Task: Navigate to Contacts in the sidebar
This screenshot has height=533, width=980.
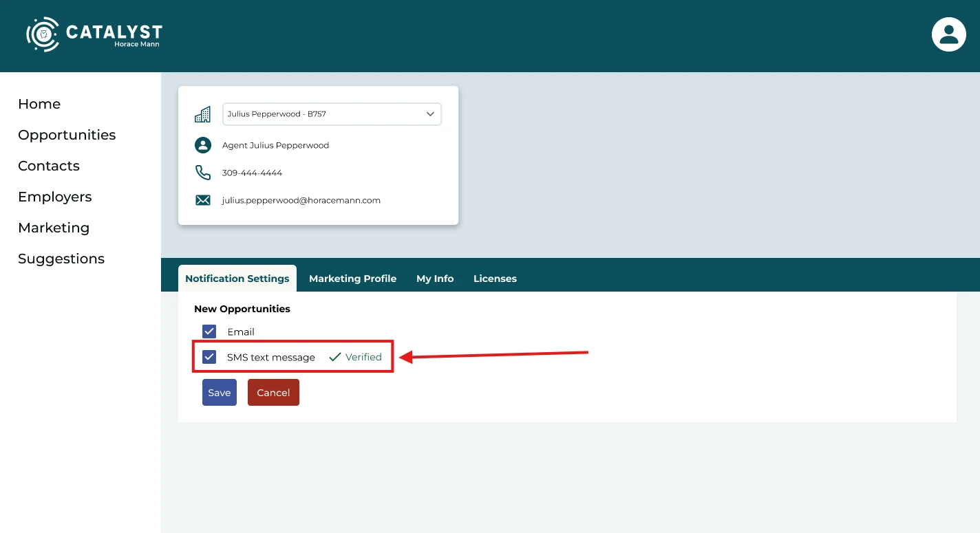Action: (x=48, y=166)
